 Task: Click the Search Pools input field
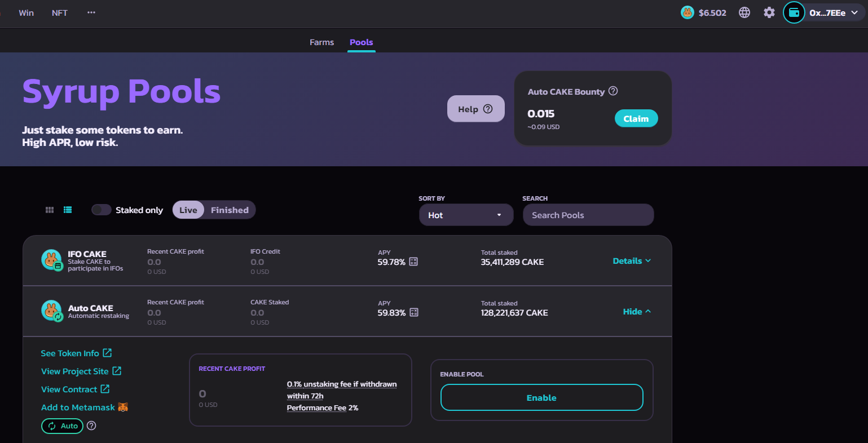click(588, 215)
